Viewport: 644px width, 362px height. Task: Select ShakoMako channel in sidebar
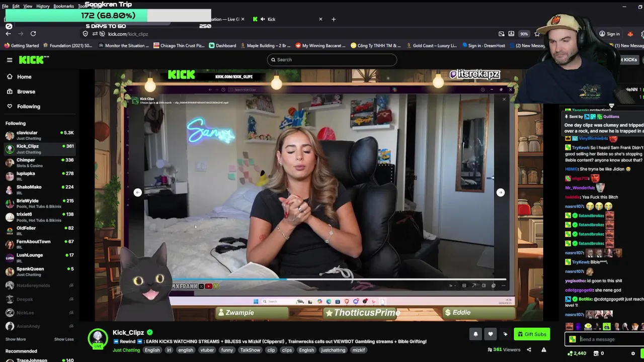39,190
